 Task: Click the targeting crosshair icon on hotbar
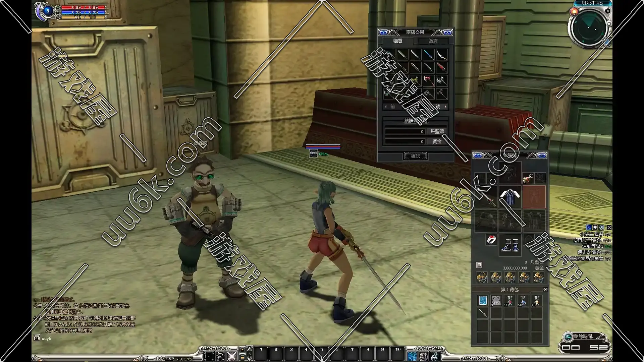(209, 356)
